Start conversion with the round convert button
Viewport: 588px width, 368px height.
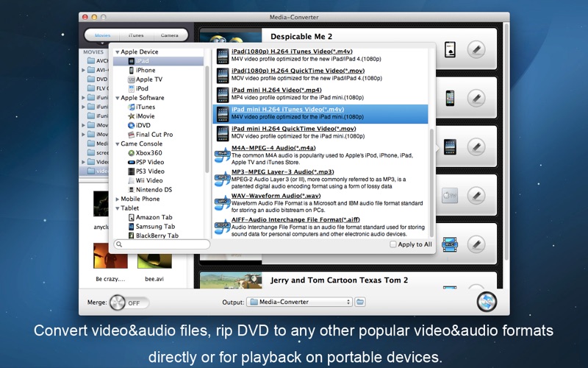click(487, 302)
